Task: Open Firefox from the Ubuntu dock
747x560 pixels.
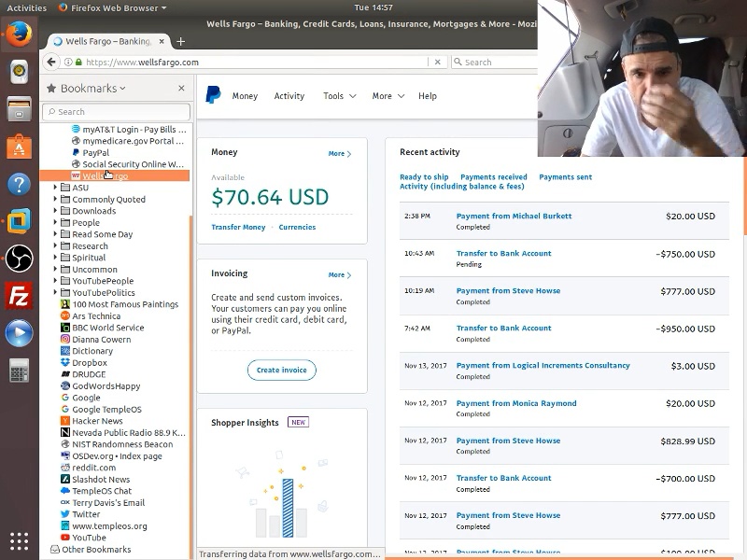Action: click(19, 35)
